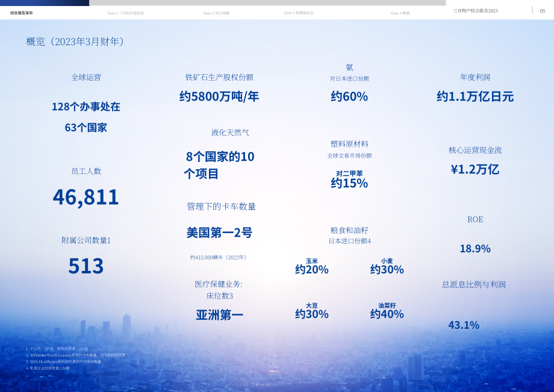Click the 油菜籽 约40% import share

387,311
